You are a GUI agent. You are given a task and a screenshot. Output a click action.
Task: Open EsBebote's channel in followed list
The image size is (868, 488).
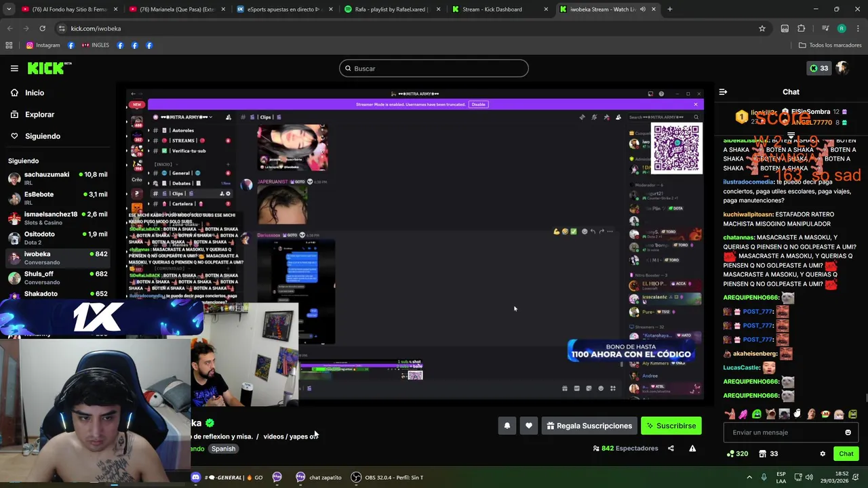point(58,199)
